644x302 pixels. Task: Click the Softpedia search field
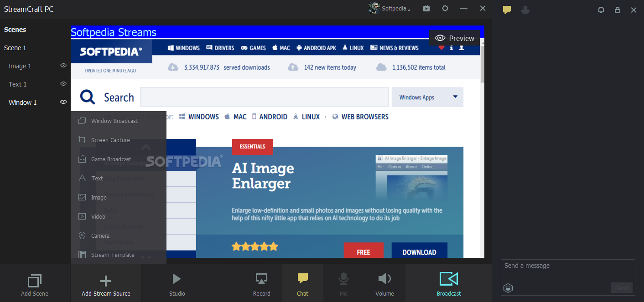(264, 97)
